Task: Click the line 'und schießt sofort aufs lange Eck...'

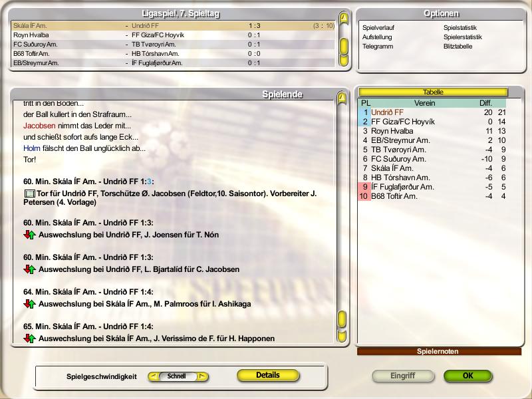Action: 80,137
